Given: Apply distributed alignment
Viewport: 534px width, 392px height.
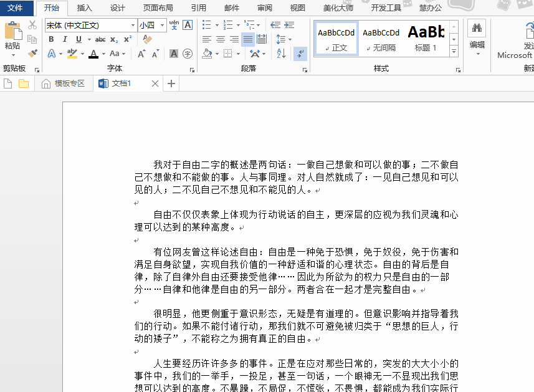Looking at the screenshot, I should 262,39.
